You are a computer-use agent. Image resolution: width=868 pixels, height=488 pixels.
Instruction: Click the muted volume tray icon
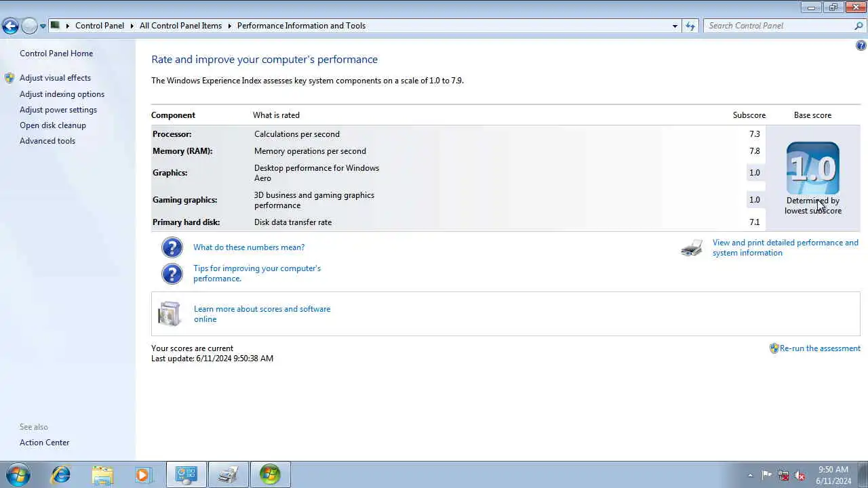tap(800, 475)
